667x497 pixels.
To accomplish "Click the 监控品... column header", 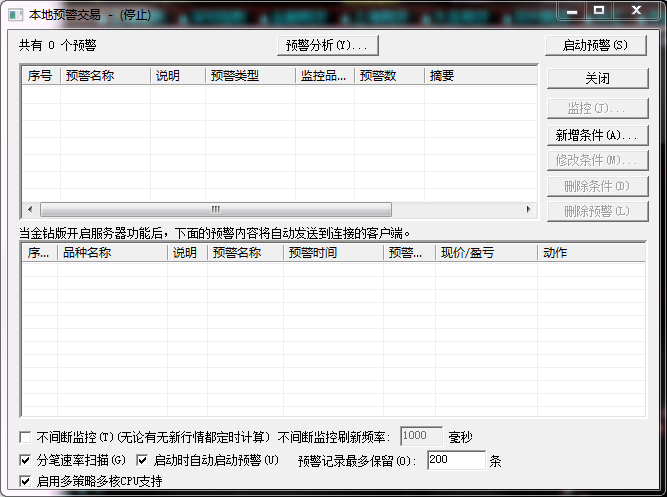I will tap(325, 76).
